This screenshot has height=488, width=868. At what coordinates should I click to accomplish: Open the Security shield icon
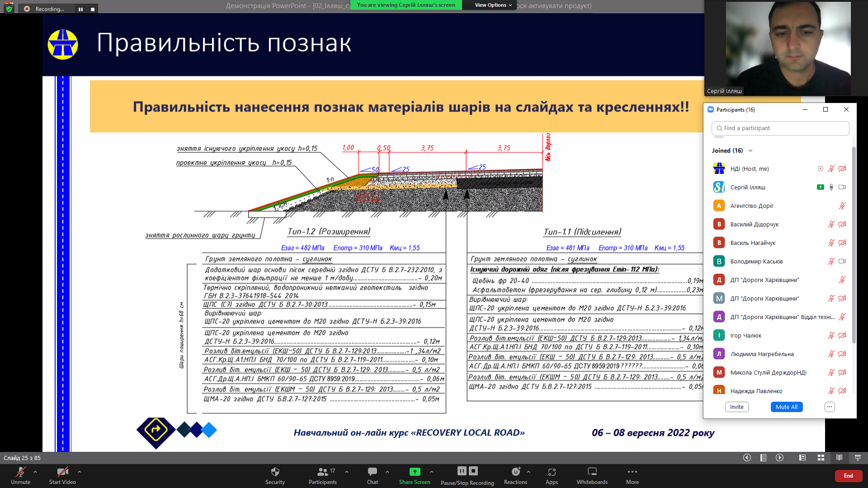(x=275, y=472)
